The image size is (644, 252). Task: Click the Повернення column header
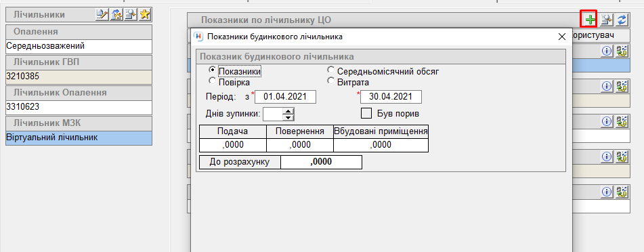coord(300,131)
